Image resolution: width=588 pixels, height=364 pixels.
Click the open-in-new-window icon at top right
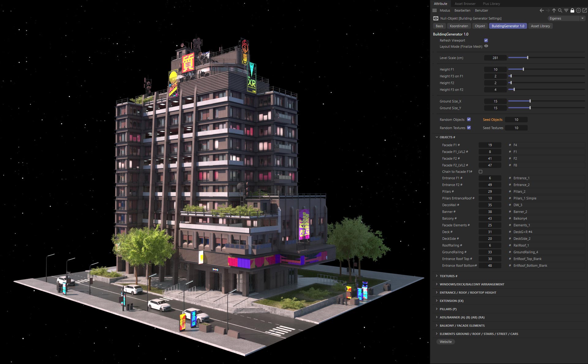584,10
